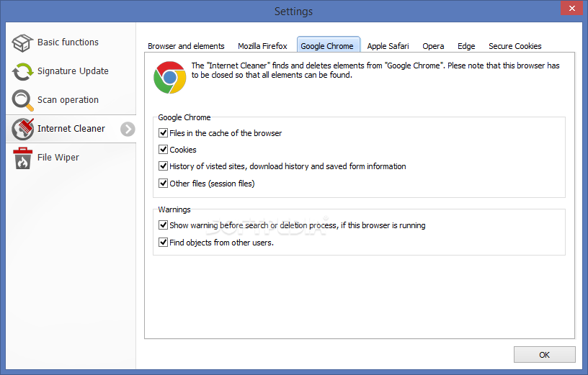The width and height of the screenshot is (588, 375).
Task: Switch to the Opera tab
Action: click(433, 46)
